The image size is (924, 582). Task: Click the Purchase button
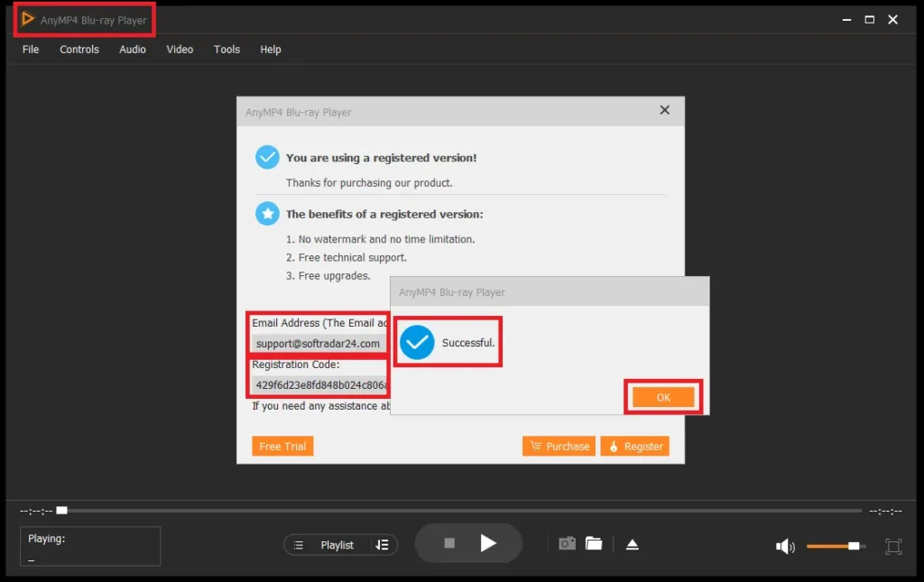tap(559, 446)
